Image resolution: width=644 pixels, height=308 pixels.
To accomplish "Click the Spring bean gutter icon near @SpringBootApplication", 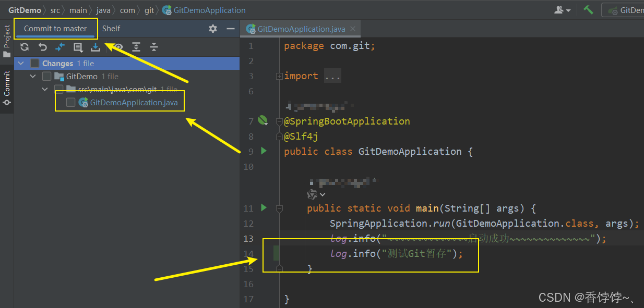I will click(262, 120).
